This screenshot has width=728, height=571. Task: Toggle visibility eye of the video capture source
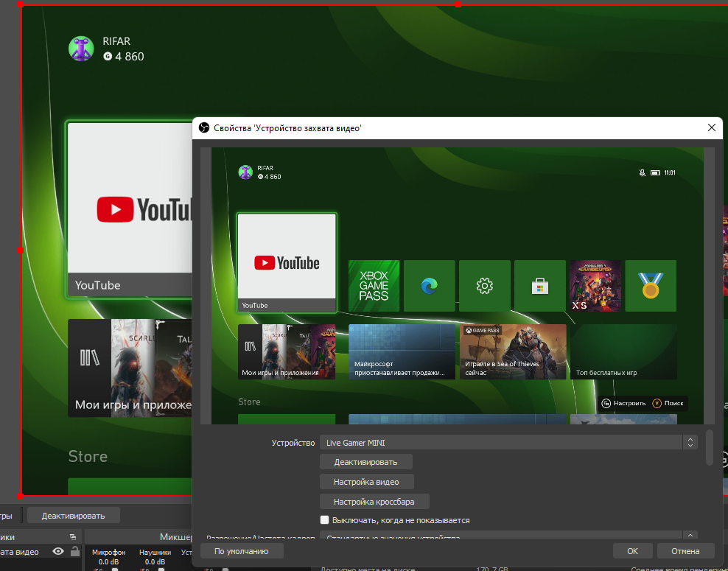click(58, 551)
